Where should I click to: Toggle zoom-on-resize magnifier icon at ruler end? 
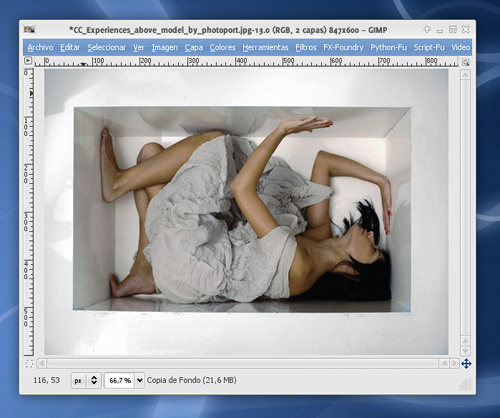[466, 62]
